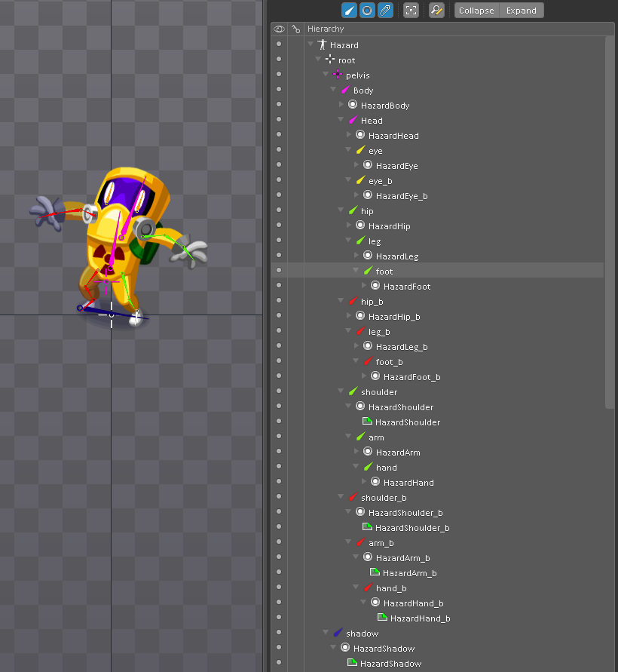
Task: Click the HazardShoulder mesh attachment icon
Action: (367, 422)
